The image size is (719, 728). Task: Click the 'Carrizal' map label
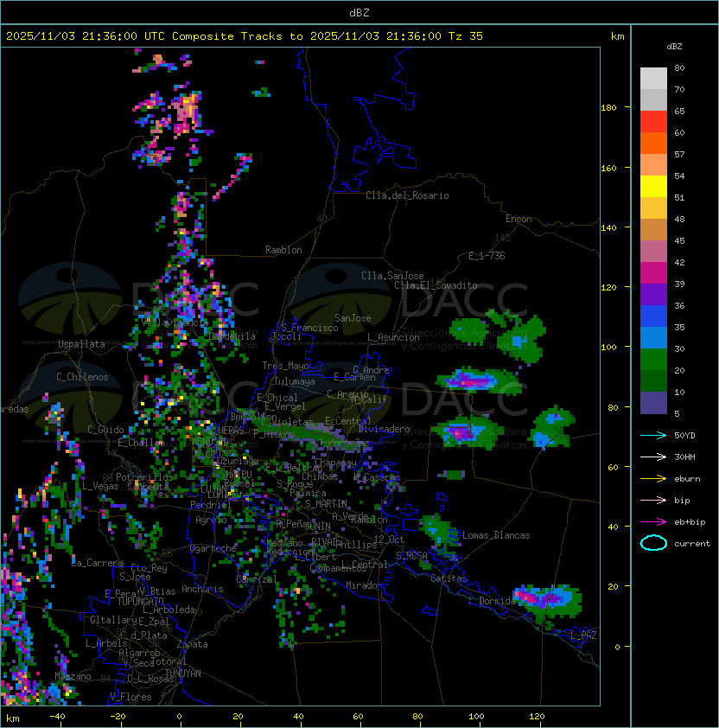click(257, 579)
